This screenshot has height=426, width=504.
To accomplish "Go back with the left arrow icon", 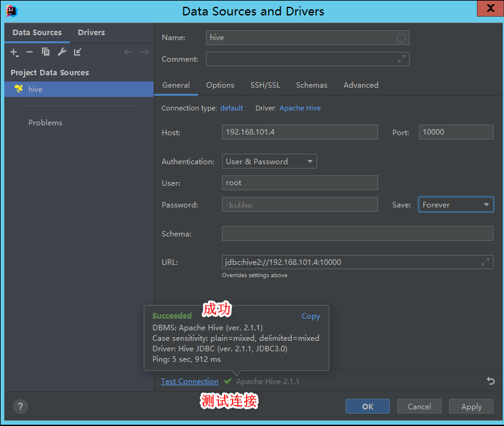I will coord(128,52).
